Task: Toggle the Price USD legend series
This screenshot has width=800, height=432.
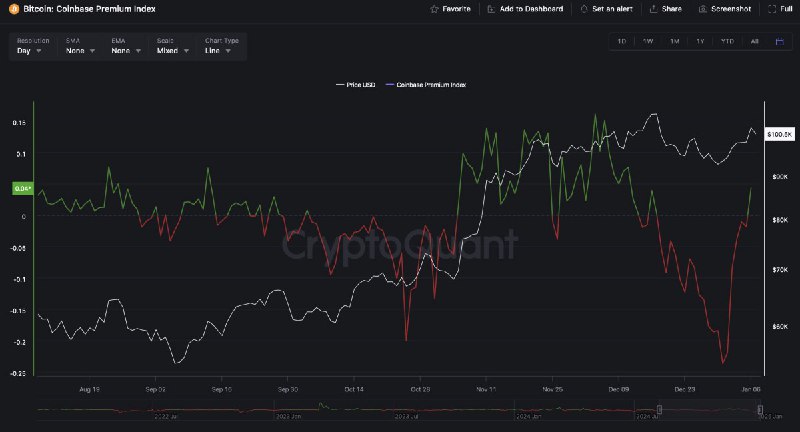Action: pyautogui.click(x=356, y=85)
